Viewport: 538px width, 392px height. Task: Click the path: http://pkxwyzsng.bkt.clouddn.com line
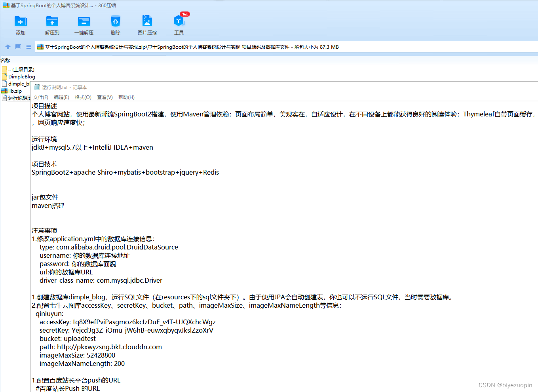(x=101, y=347)
